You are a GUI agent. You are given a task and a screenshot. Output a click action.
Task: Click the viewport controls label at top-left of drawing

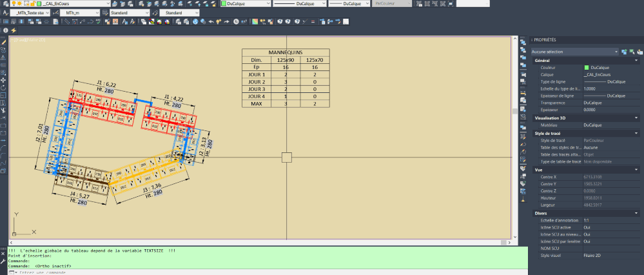tap(27, 40)
